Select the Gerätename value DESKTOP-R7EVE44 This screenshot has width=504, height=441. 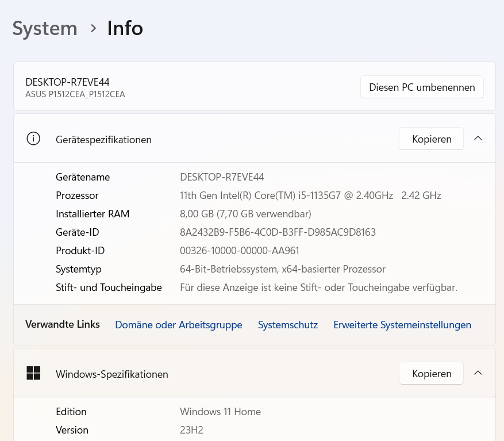222,177
